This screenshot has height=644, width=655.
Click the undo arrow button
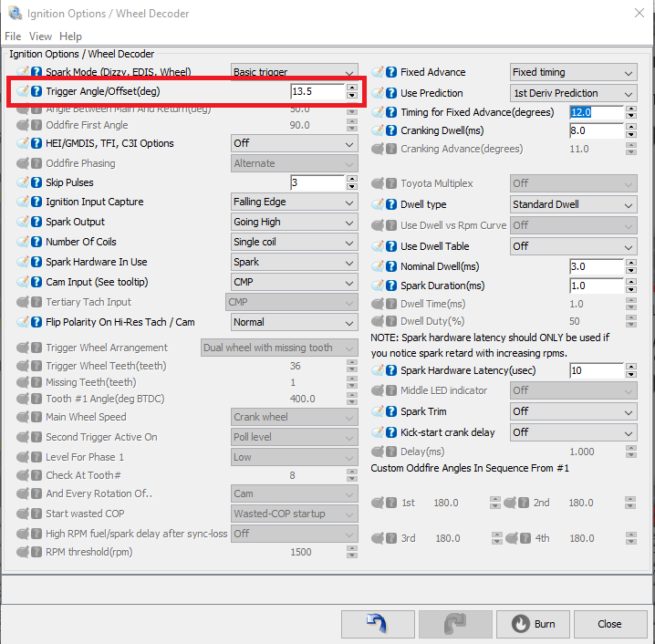(x=378, y=624)
